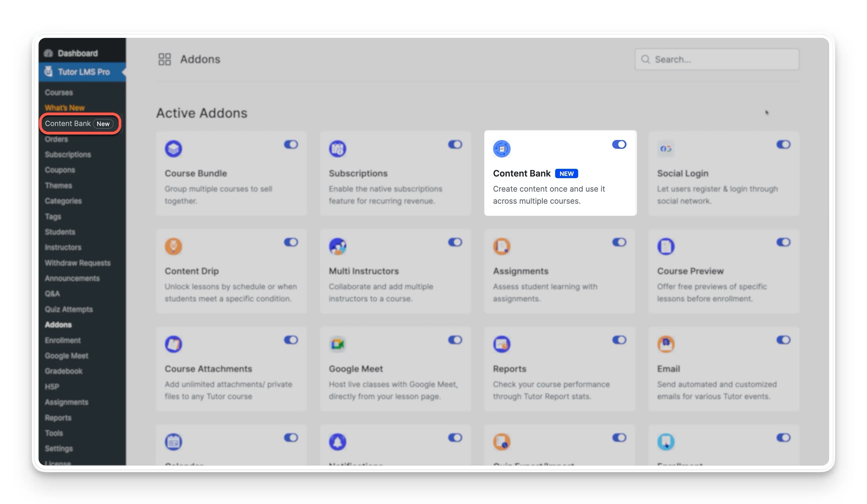Toggle the Social Login addon switch
The image size is (867, 504).
[x=783, y=144]
